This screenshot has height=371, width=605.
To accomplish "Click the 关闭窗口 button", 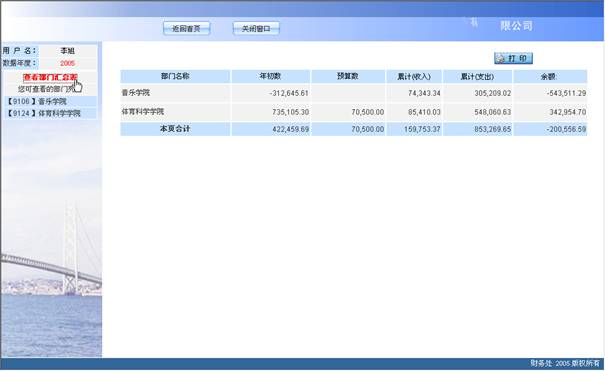I will (256, 28).
